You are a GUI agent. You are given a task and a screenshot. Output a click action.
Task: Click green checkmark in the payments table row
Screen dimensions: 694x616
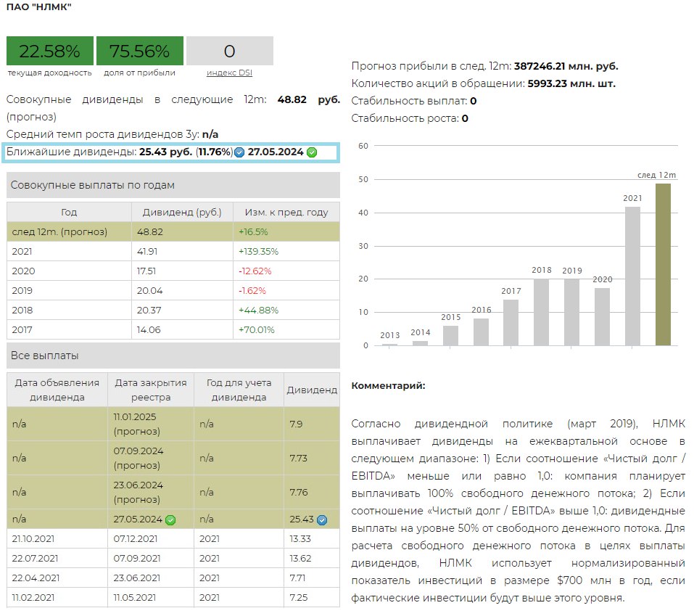pos(170,520)
